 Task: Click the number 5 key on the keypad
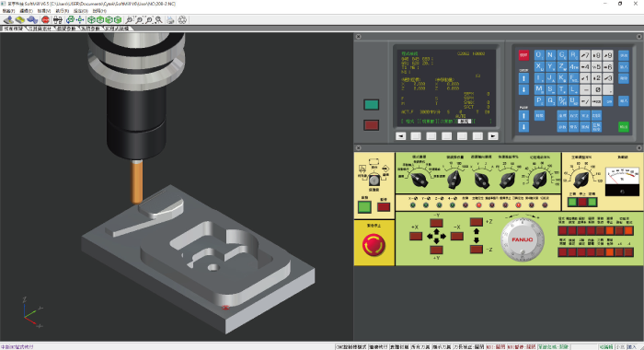pos(596,66)
